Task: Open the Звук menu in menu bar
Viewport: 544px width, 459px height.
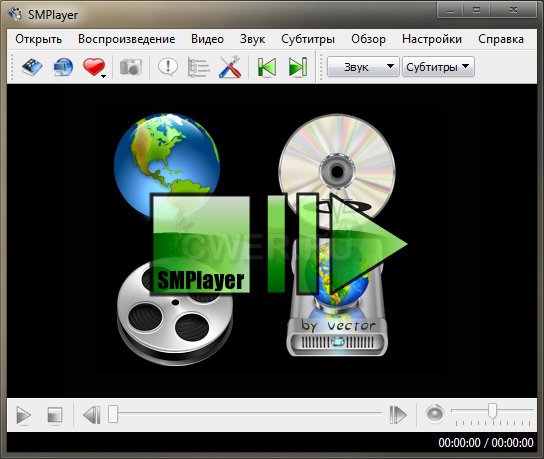Action: [253, 39]
